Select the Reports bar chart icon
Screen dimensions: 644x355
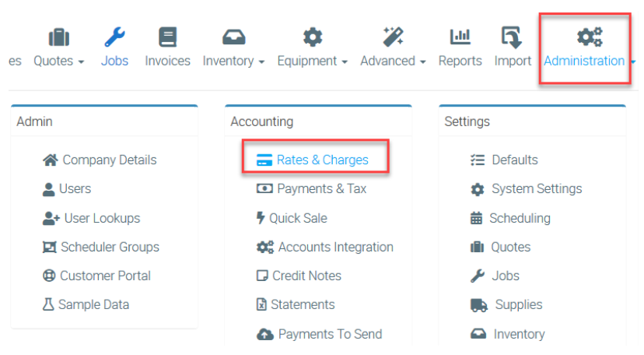coord(460,37)
